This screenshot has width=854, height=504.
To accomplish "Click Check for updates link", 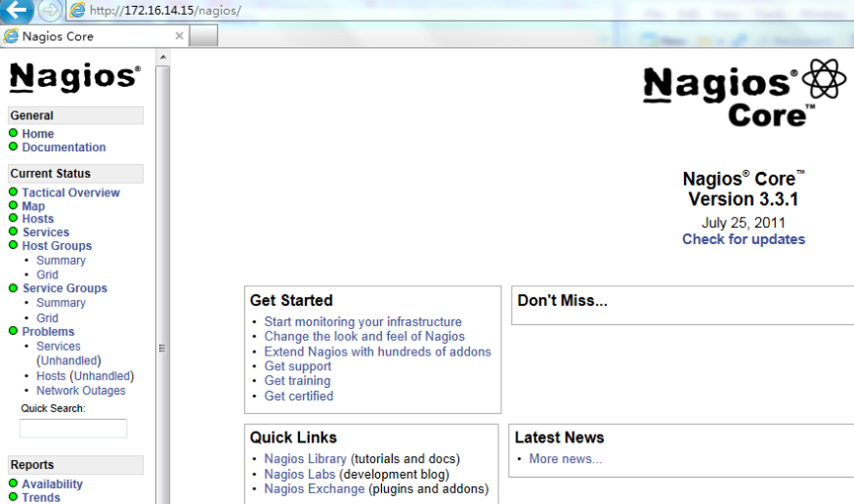I will (x=744, y=239).
